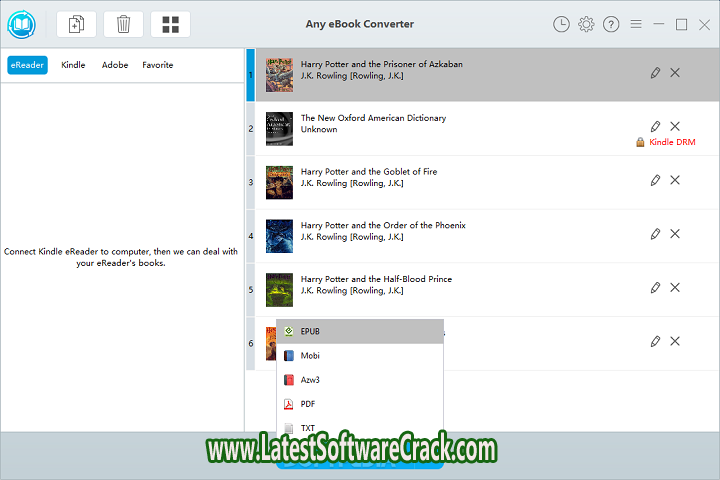720x480 pixels.
Task: Open the help question mark icon
Action: tap(611, 24)
